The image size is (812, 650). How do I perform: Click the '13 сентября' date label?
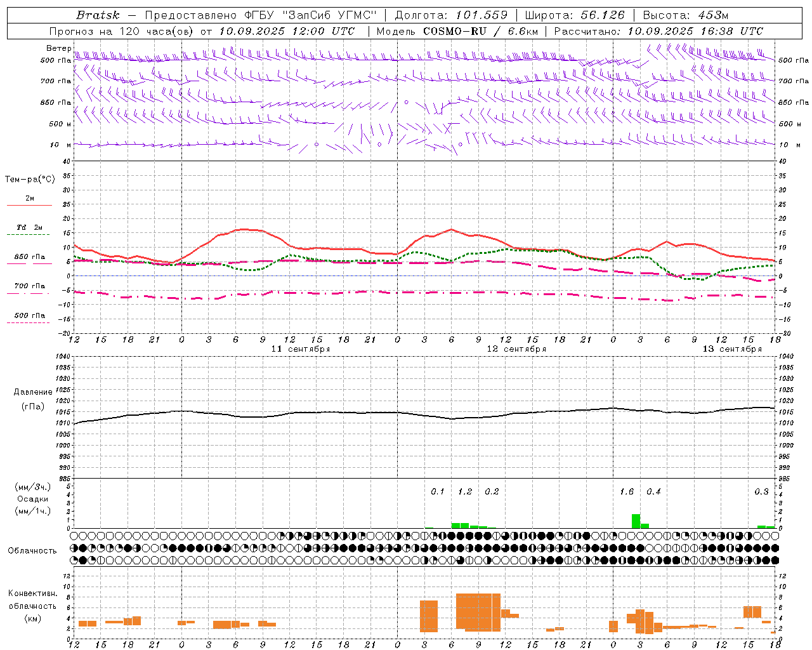click(x=732, y=349)
